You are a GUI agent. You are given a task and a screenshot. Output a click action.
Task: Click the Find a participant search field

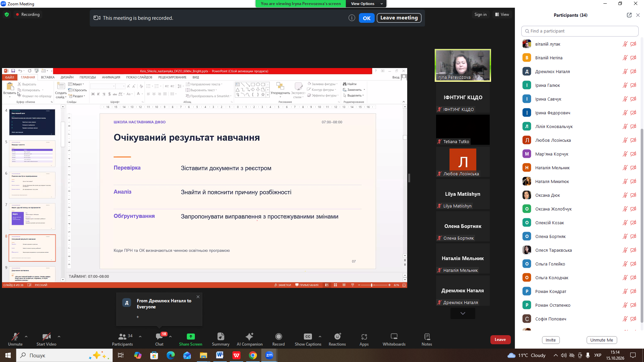pos(580,31)
